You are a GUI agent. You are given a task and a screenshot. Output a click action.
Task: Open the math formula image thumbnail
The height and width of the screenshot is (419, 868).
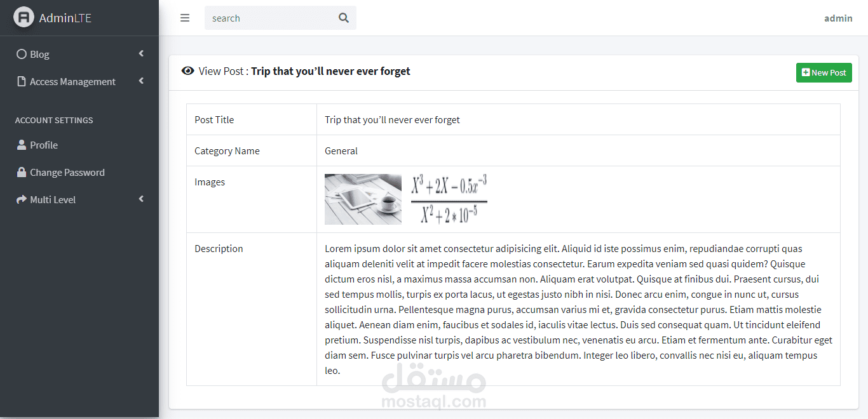click(449, 199)
